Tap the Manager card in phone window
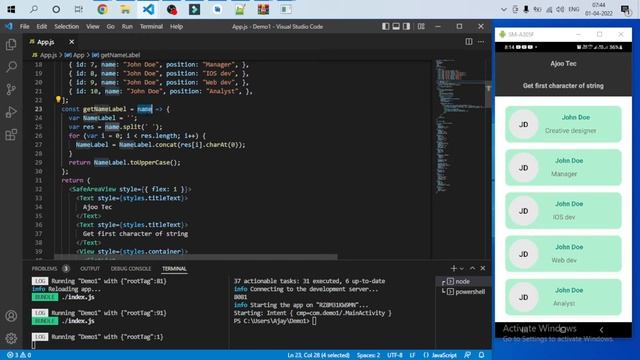 563,167
